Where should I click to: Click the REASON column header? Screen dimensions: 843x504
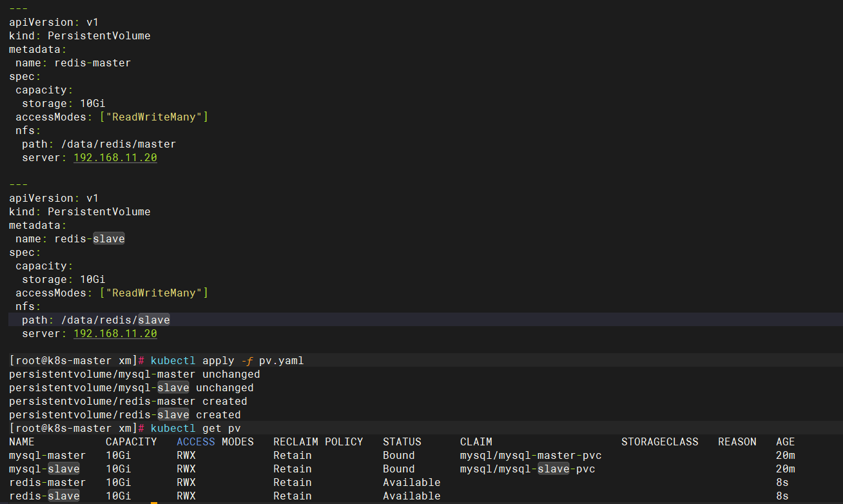tap(737, 441)
